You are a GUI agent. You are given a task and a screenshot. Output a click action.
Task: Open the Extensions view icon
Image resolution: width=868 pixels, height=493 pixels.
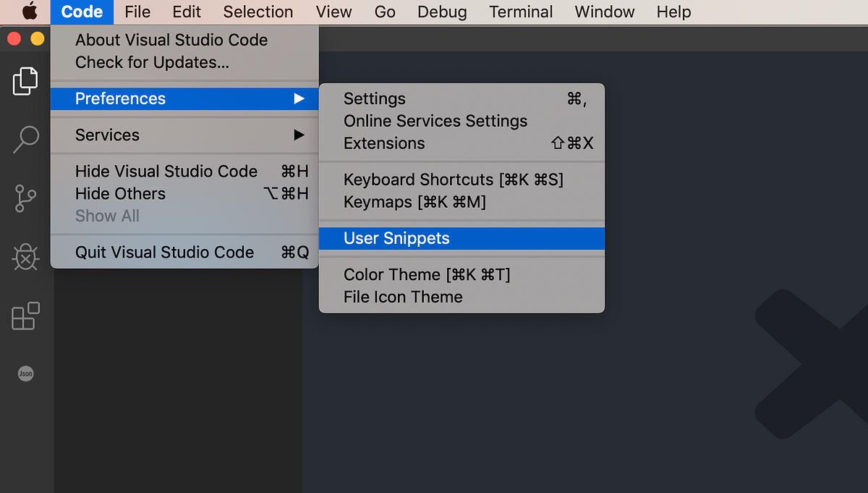pos(25,316)
